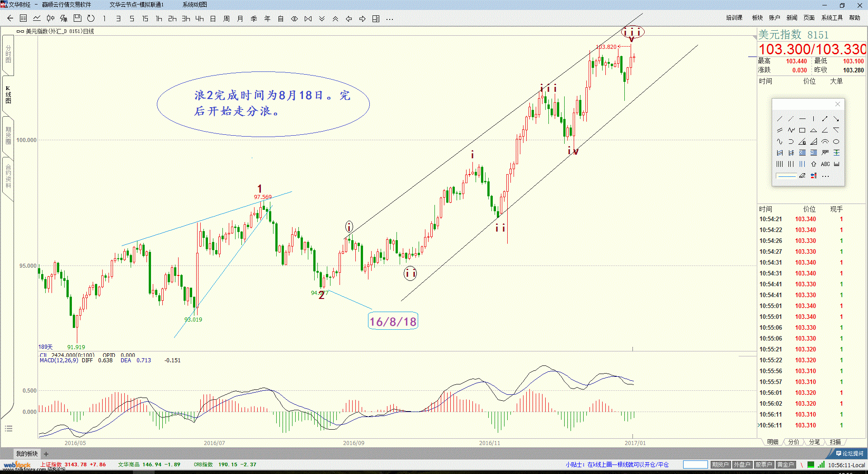
Task: Open the quote list icon in toolbar
Action: click(24, 19)
